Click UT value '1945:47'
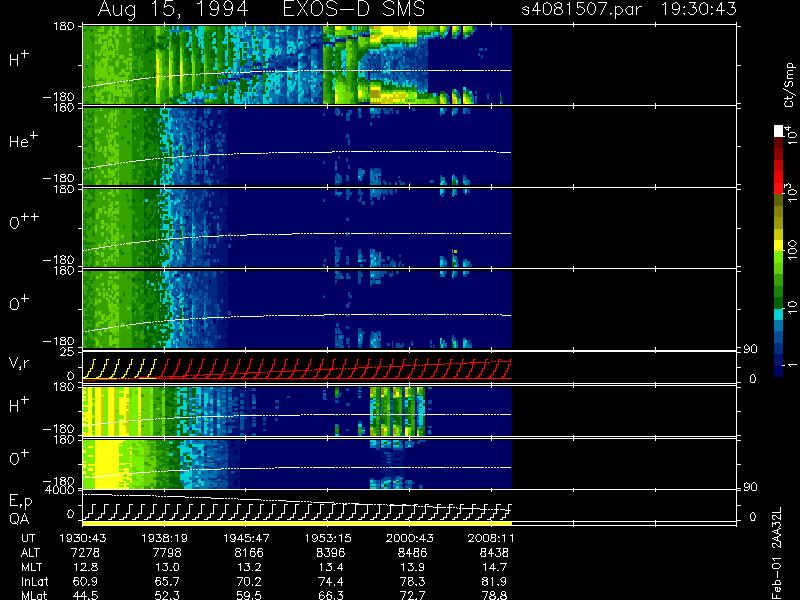Screen dimensions: 800x600 pyautogui.click(x=246, y=538)
